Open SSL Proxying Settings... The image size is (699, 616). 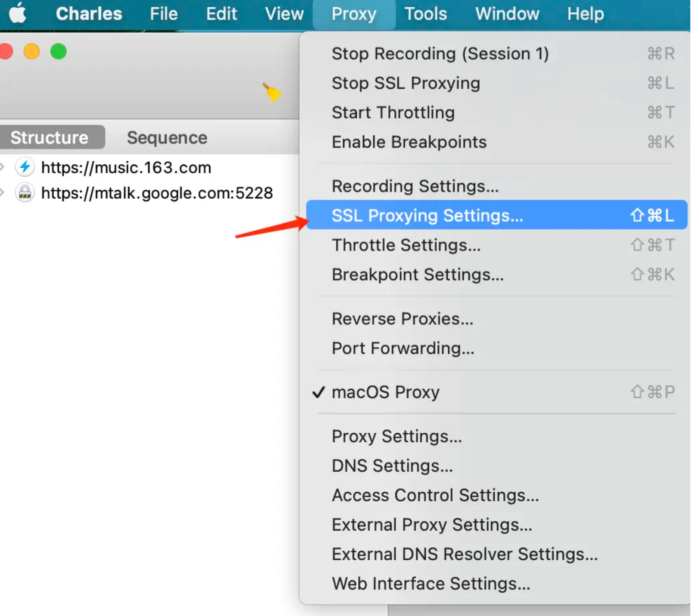tap(497, 215)
